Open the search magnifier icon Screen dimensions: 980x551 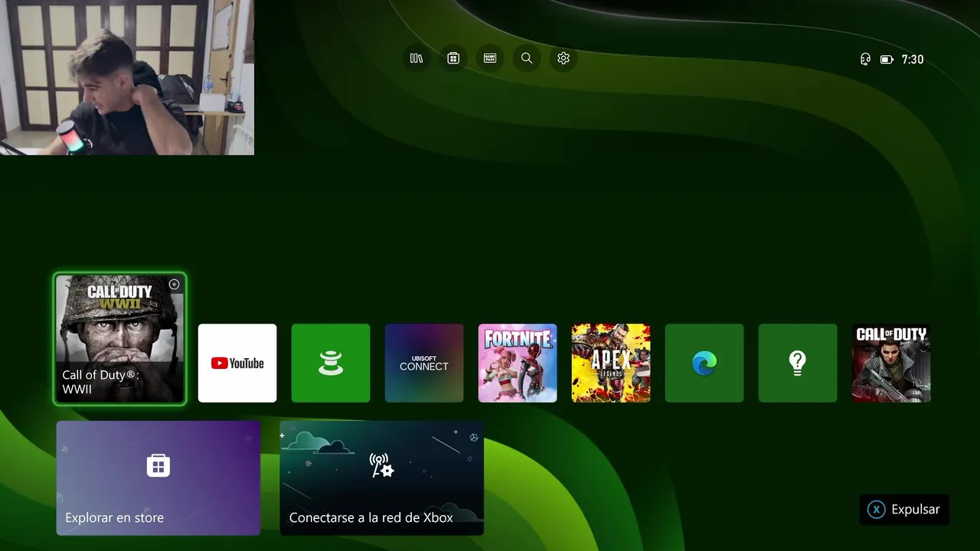pyautogui.click(x=527, y=58)
